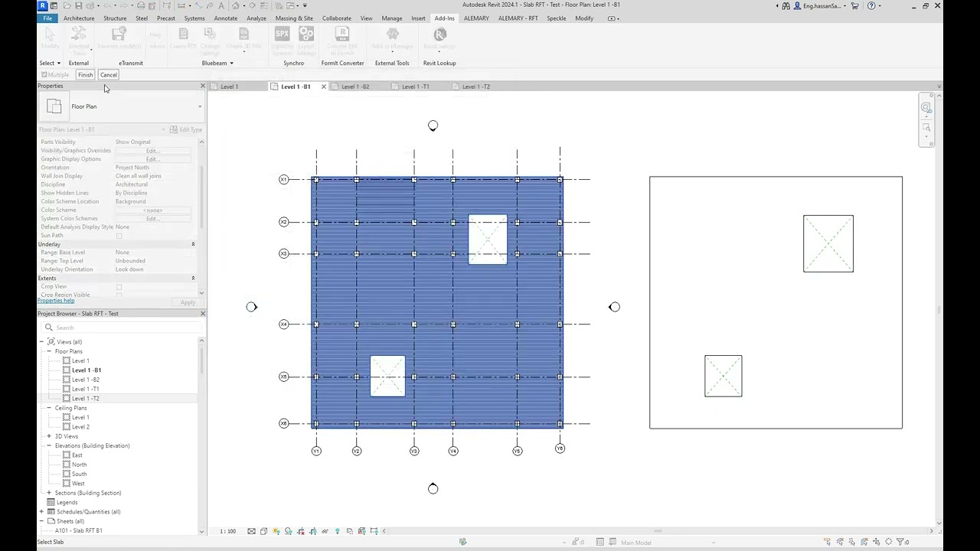
Task: Click the Visual Style cube icon
Action: tap(263, 531)
